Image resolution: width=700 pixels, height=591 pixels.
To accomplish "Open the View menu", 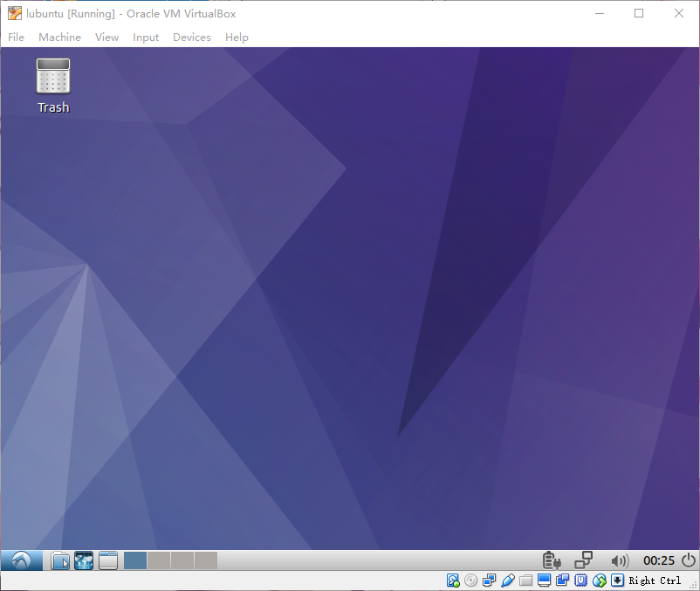I will pos(106,38).
